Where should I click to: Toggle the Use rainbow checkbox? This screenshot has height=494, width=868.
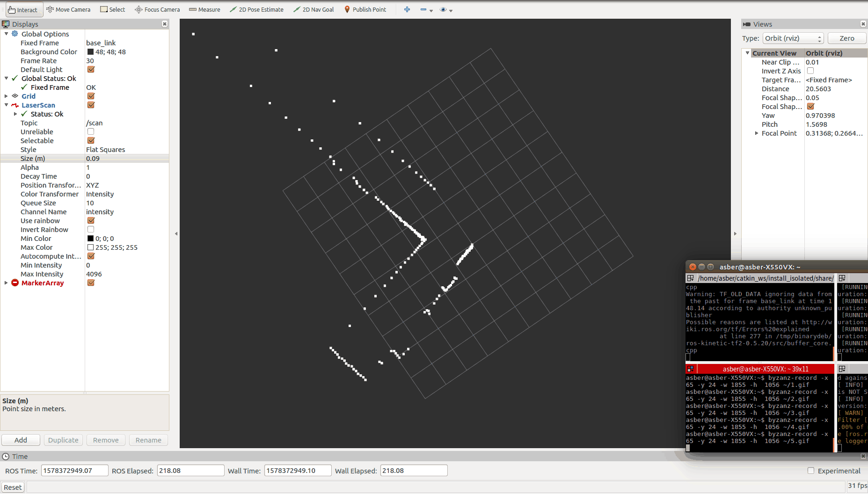91,220
